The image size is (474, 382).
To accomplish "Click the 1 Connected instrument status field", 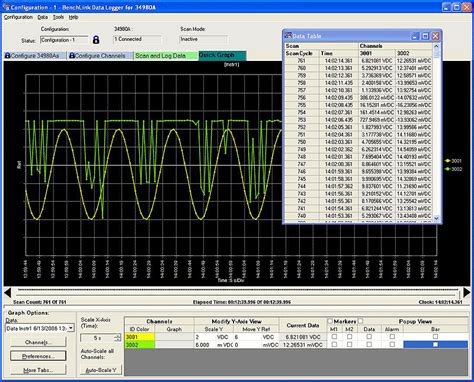I will [137, 39].
